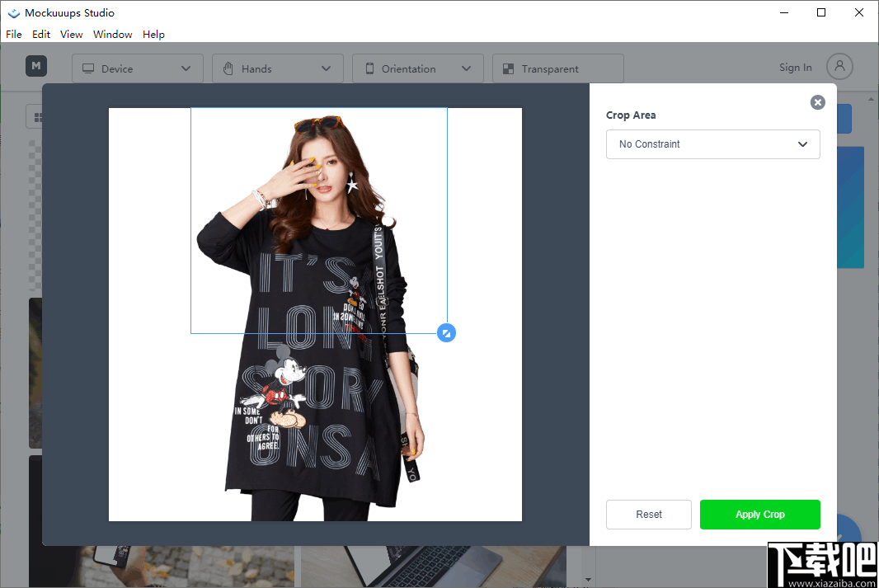879x588 pixels.
Task: Click the hand icon in the Hands selector
Action: 228,68
